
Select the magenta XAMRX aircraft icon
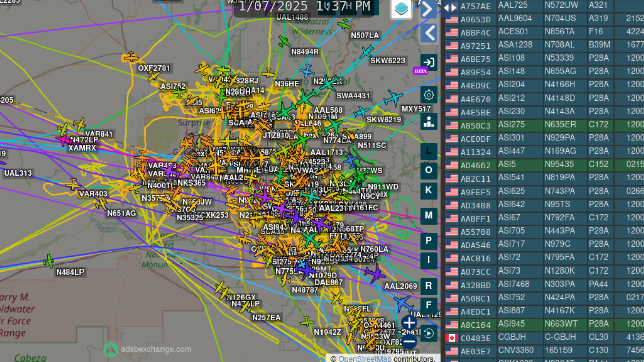coord(64,139)
